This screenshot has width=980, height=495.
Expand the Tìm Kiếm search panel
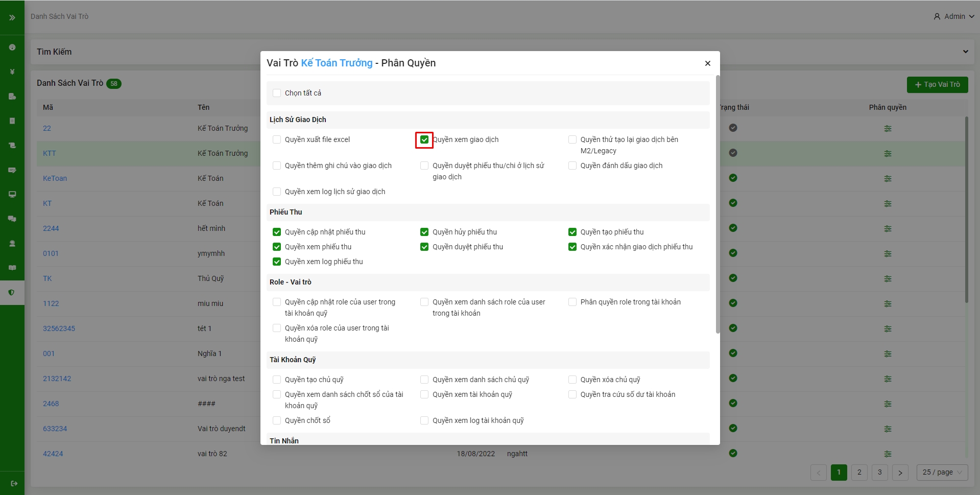[965, 52]
